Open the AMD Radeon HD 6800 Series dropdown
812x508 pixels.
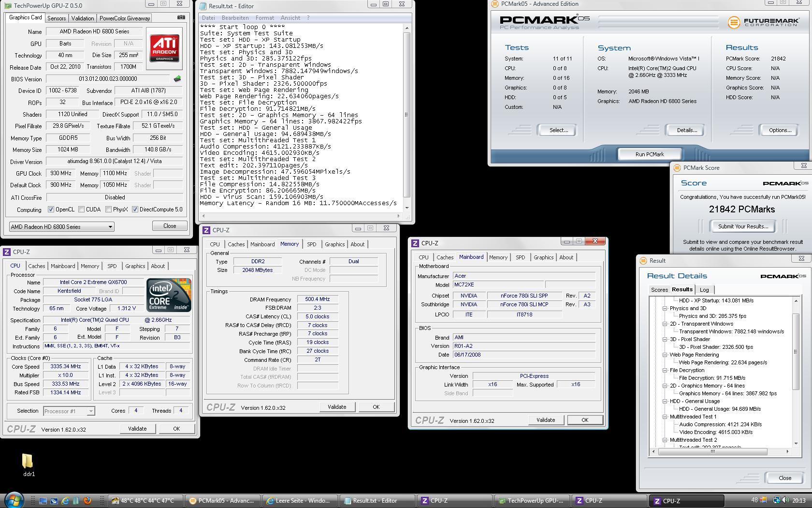61,226
